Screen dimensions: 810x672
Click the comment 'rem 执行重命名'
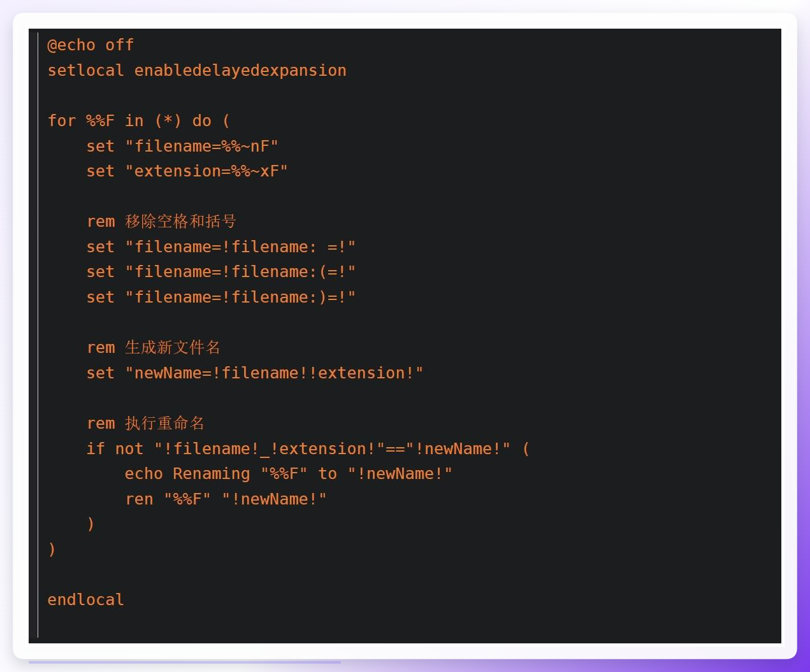tap(146, 424)
